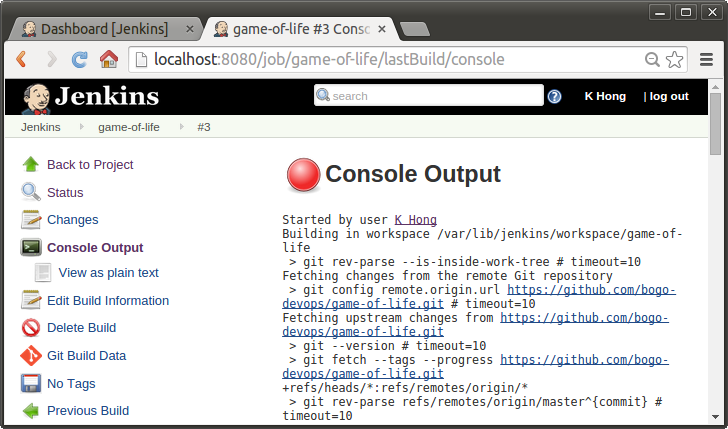The image size is (728, 429).
Task: Open View as plain text link
Action: [x=108, y=273]
